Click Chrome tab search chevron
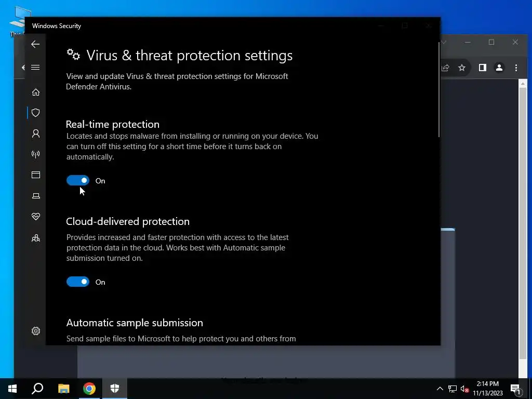Image resolution: width=532 pixels, height=399 pixels. pyautogui.click(x=444, y=42)
